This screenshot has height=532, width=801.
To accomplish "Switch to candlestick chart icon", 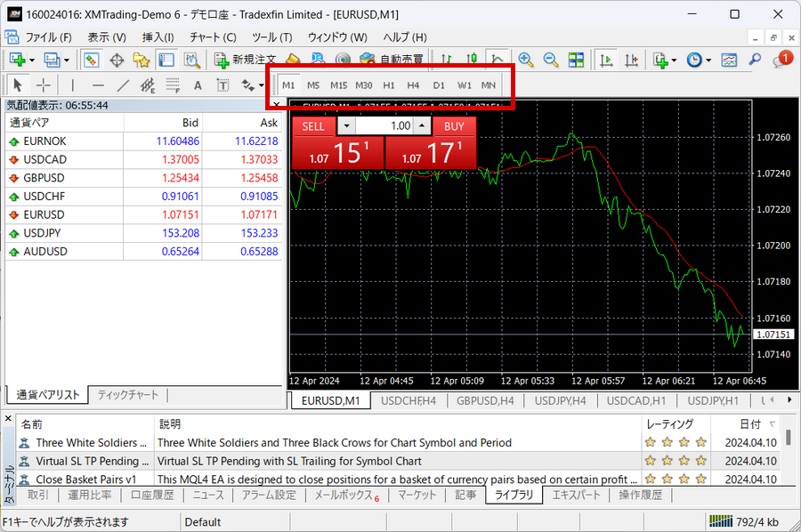I will (472, 60).
